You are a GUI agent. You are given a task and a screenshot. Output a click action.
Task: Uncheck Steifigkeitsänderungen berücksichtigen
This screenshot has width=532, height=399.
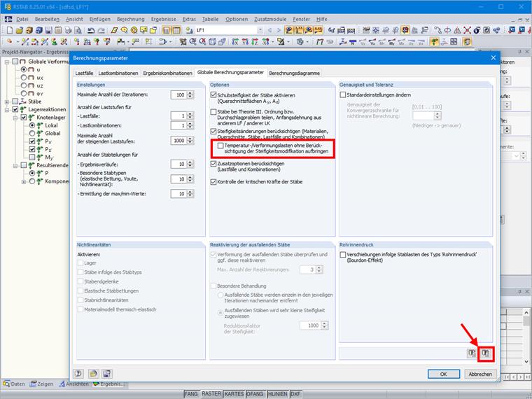(213, 132)
